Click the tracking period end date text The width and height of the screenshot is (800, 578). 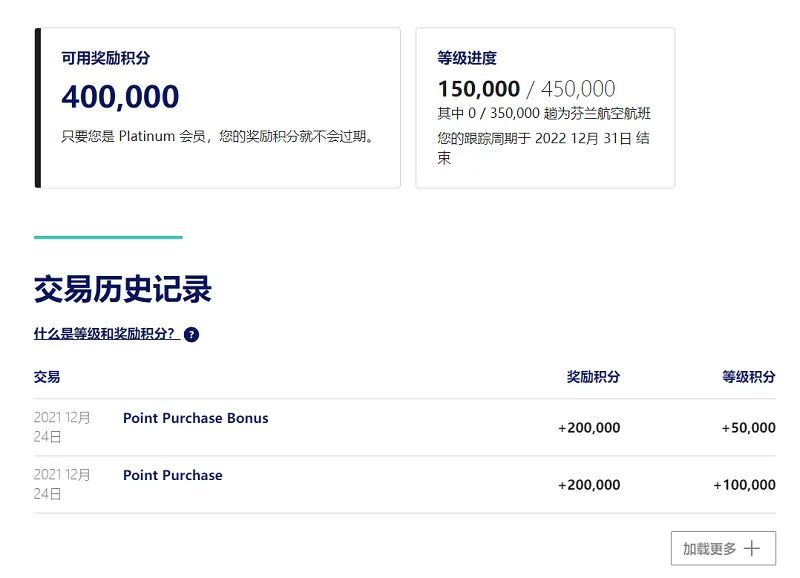tap(543, 139)
